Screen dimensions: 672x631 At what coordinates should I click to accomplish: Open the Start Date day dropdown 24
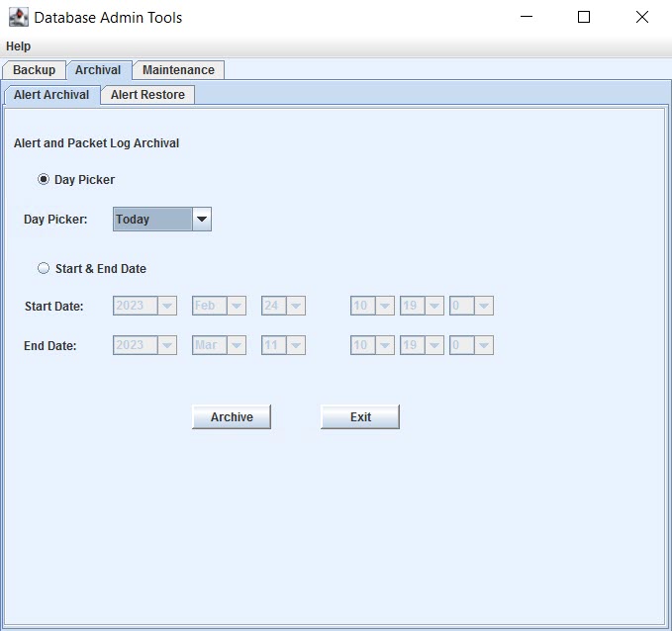(283, 306)
